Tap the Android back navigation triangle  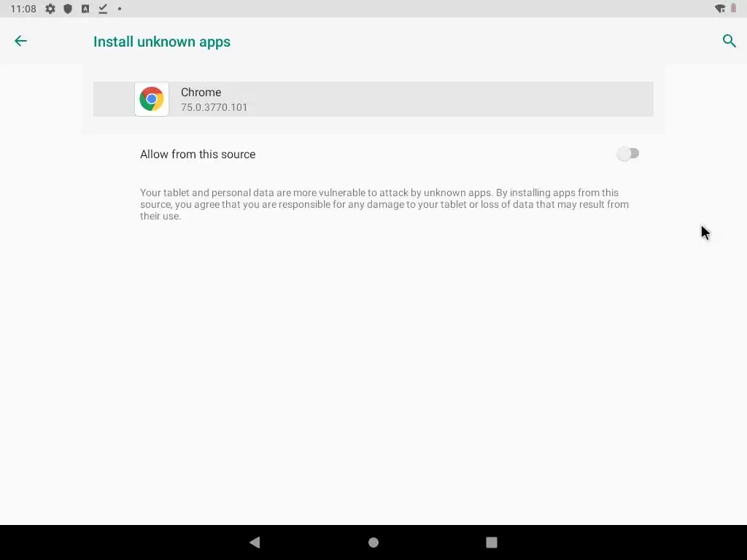coord(255,542)
